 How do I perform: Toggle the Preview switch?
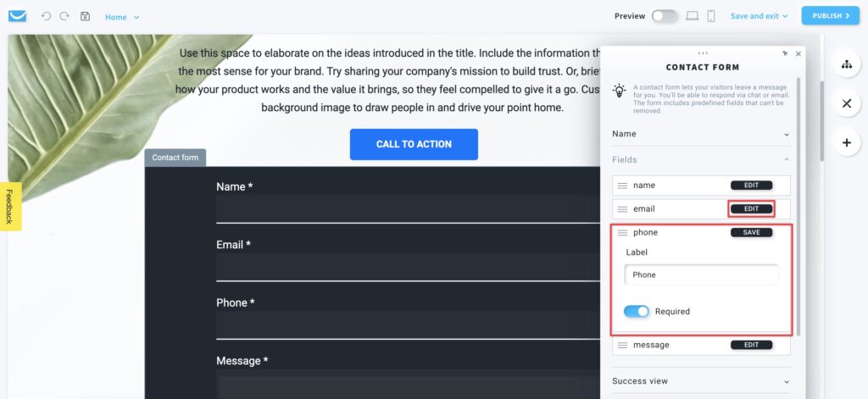(x=665, y=16)
